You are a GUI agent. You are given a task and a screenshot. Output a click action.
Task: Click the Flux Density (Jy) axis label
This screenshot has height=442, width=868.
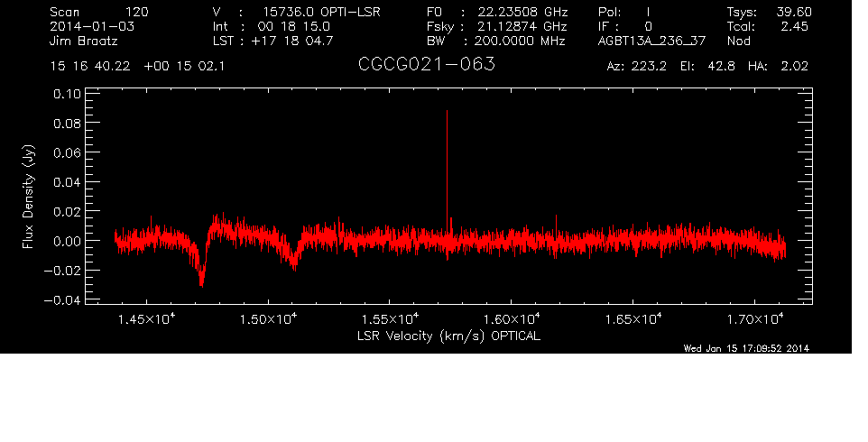pos(28,197)
